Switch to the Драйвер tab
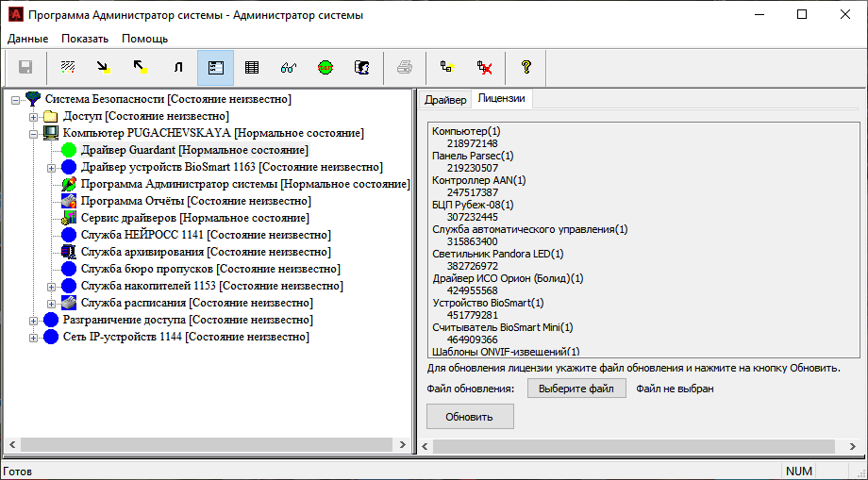Screen dimensions: 868x480 point(445,99)
